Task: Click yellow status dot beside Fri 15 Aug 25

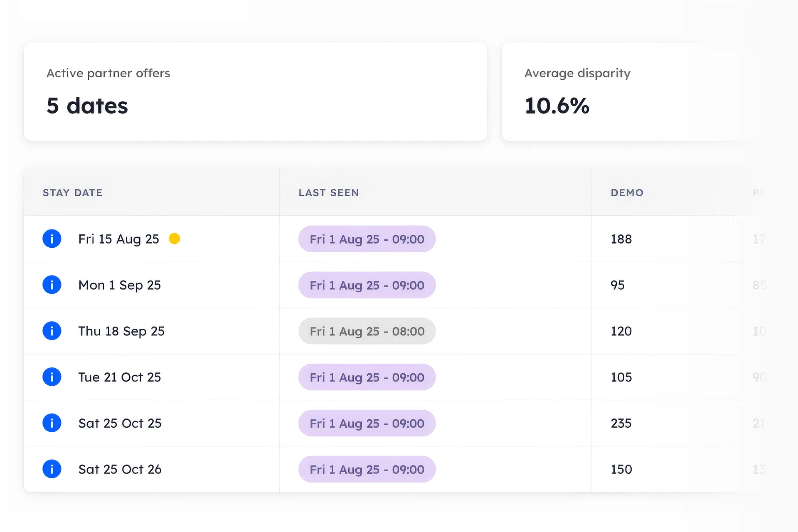Action: (x=175, y=239)
